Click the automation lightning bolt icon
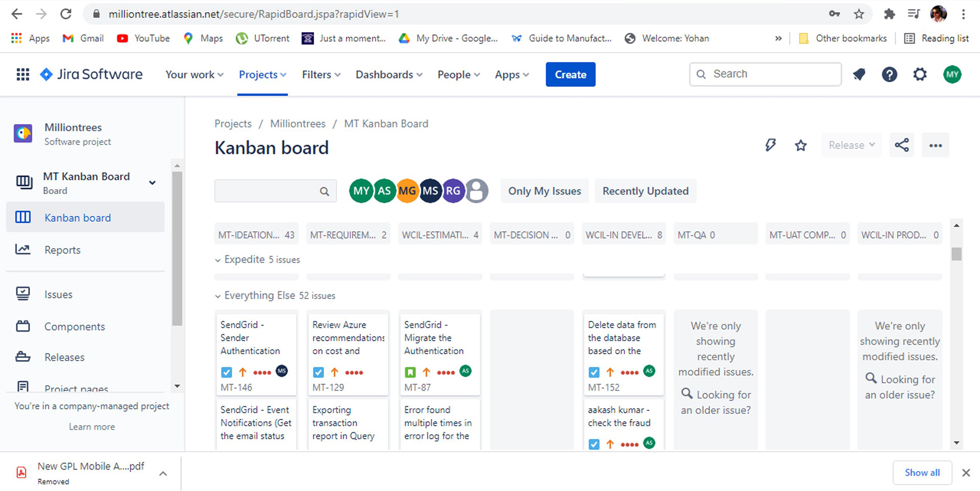The height and width of the screenshot is (491, 980). tap(770, 145)
